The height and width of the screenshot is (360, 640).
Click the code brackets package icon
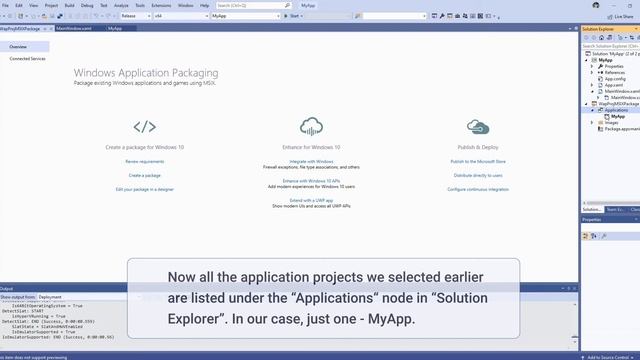[144, 127]
